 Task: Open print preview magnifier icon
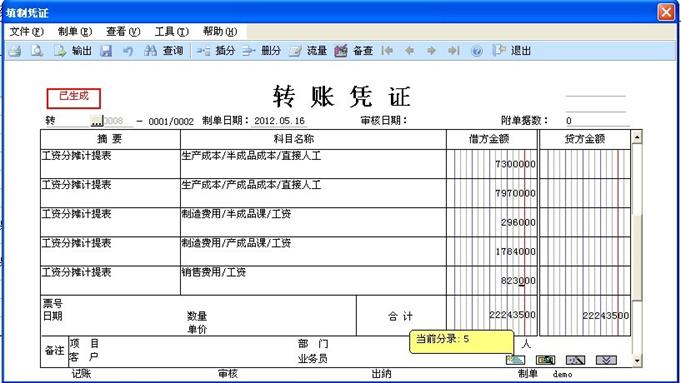(x=37, y=51)
